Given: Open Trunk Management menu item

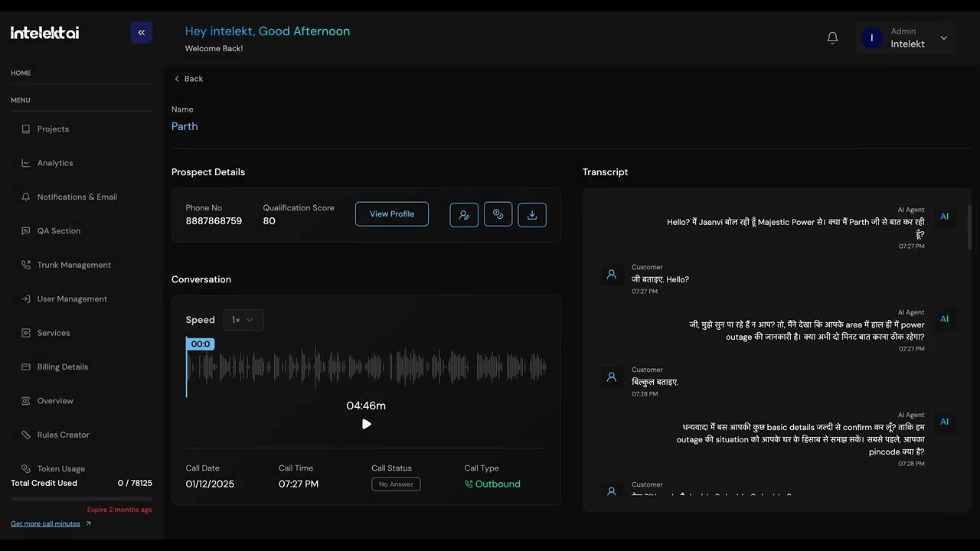Looking at the screenshot, I should tap(74, 265).
